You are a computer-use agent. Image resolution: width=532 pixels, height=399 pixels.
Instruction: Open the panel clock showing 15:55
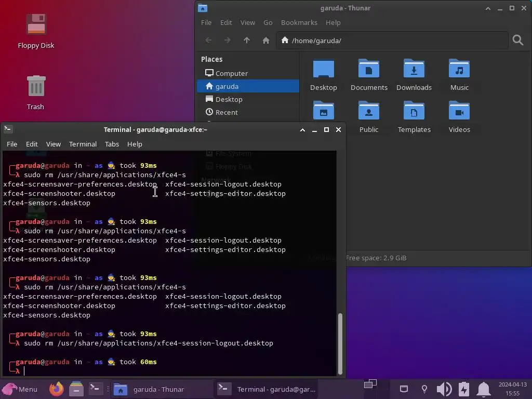(x=512, y=389)
